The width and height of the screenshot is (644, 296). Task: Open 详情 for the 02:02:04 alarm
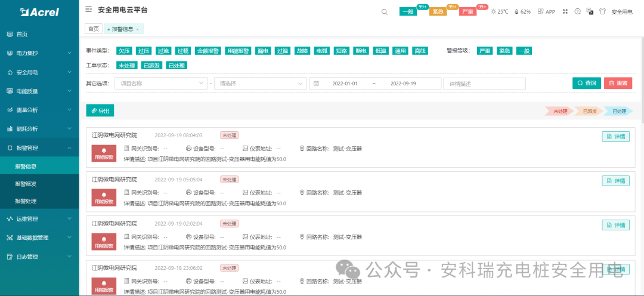pyautogui.click(x=615, y=225)
